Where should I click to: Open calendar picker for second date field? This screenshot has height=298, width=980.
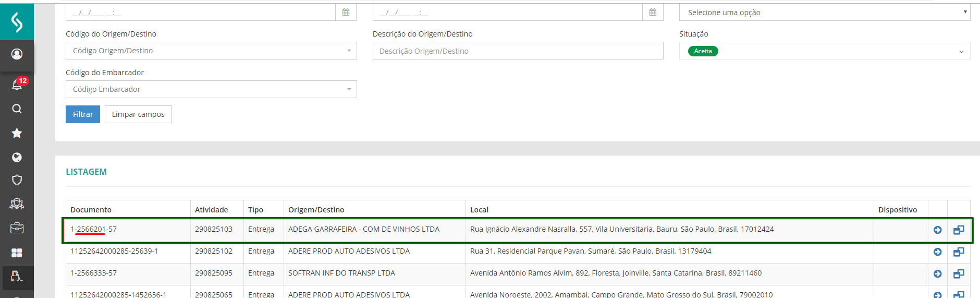pos(653,12)
